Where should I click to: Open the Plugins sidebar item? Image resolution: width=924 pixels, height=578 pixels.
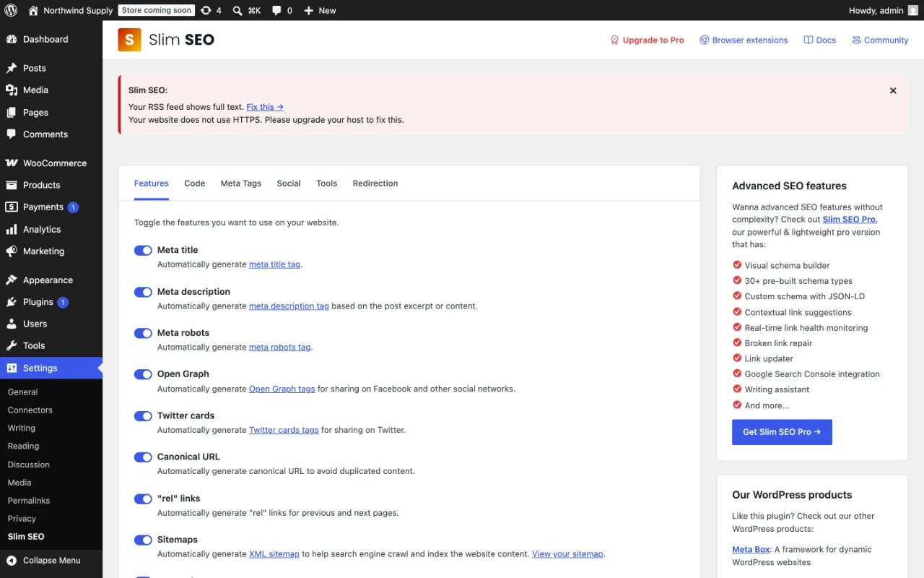coord(51,302)
